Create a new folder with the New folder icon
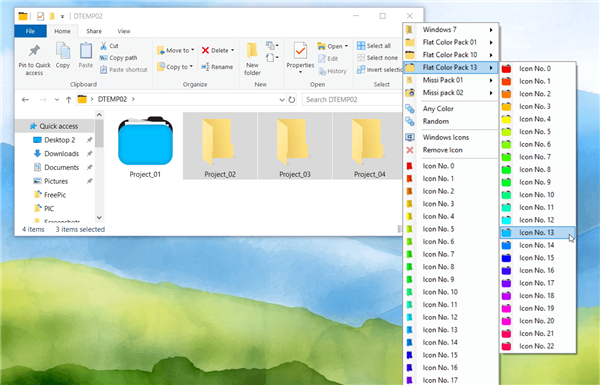This screenshot has width=600, height=385. pos(252,51)
